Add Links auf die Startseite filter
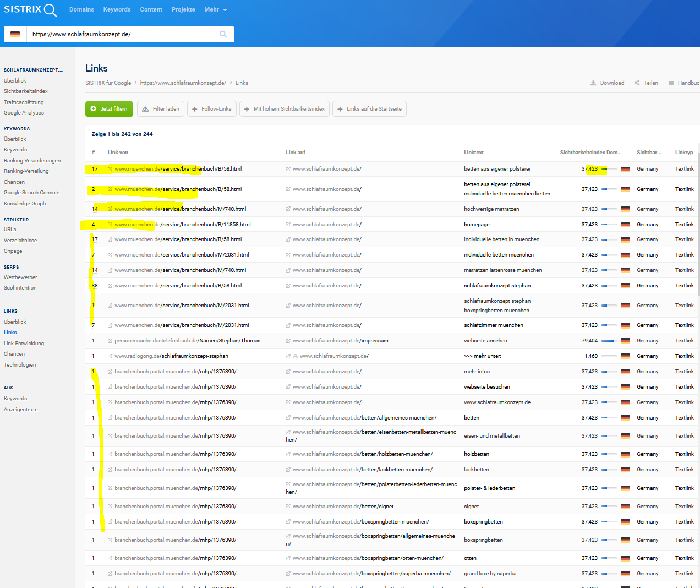Image resolution: width=700 pixels, height=588 pixels. (369, 109)
